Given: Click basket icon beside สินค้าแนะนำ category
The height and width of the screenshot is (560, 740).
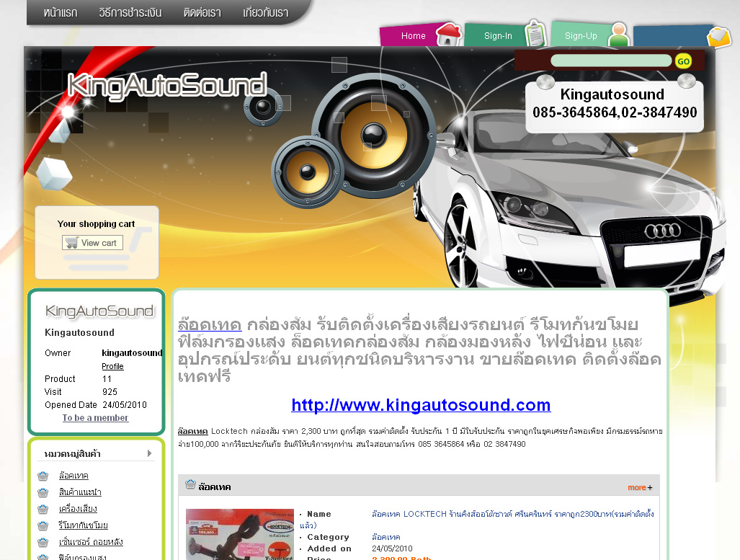Looking at the screenshot, I should click(x=43, y=492).
